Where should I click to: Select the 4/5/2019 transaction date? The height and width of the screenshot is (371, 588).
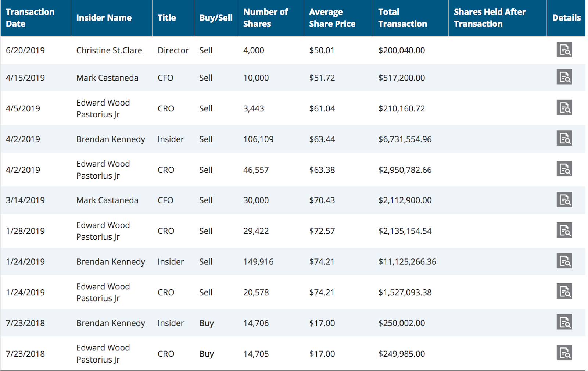(23, 108)
